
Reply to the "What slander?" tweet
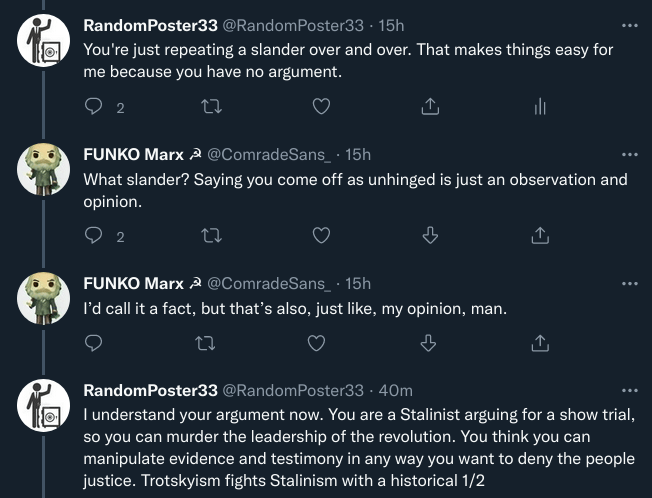click(x=94, y=236)
